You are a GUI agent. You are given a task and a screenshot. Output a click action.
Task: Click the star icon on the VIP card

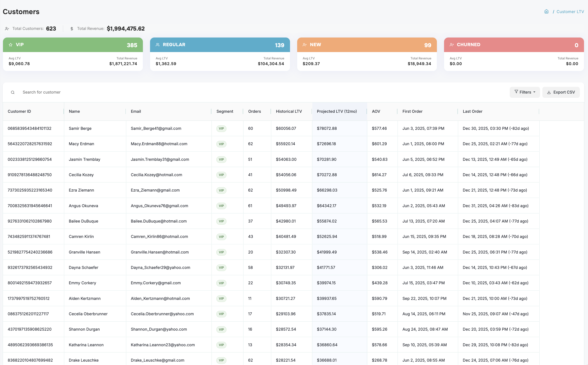(x=11, y=44)
